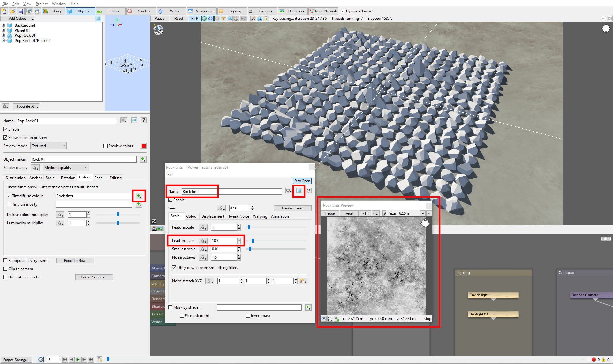Image resolution: width=613 pixels, height=364 pixels.
Task: Click the green plus beside Object maker
Action: coord(143,159)
